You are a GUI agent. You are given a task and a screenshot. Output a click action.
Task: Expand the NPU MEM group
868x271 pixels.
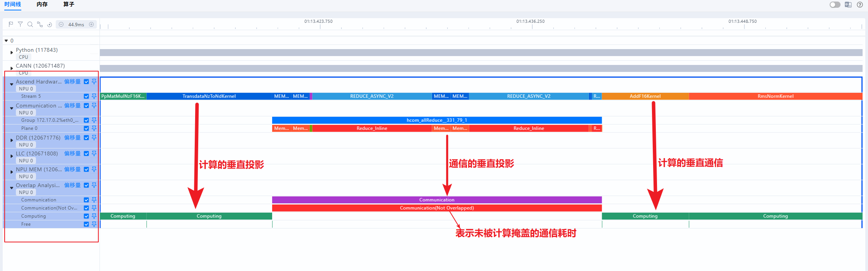click(x=12, y=172)
